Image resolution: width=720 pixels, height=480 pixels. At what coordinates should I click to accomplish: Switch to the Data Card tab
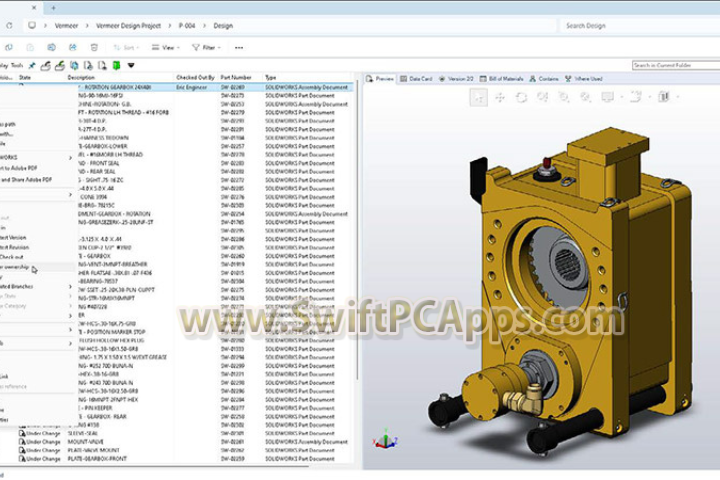[x=416, y=79]
